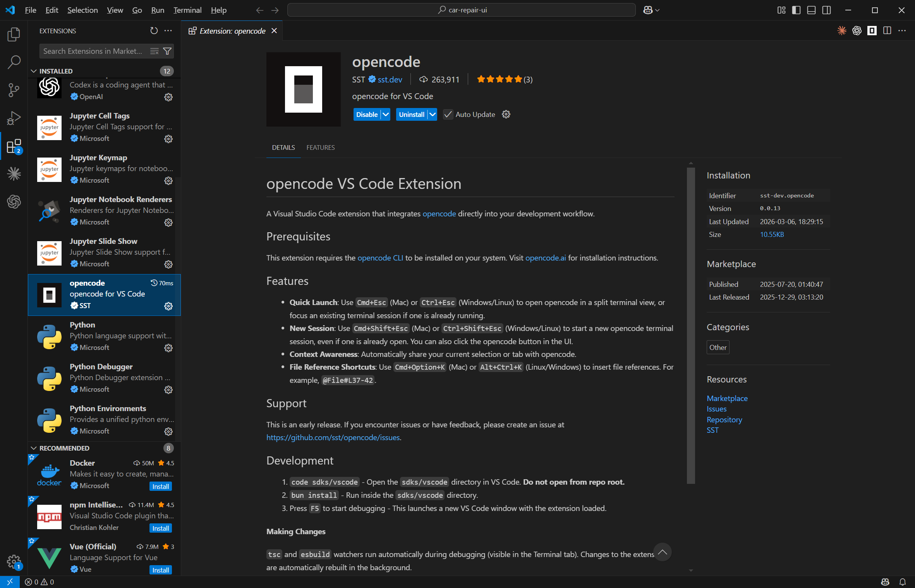Open the opencode GitHub issues link
Screen dimensions: 915x588
click(x=333, y=437)
